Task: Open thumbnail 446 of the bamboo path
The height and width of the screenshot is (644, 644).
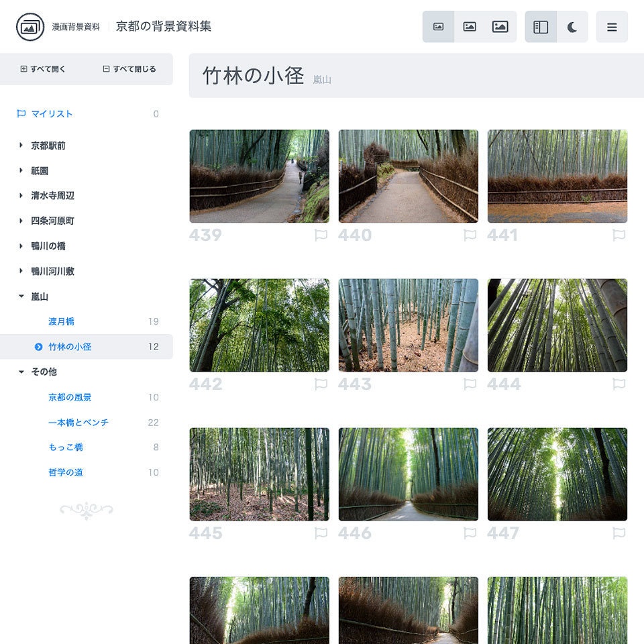Action: pos(408,474)
